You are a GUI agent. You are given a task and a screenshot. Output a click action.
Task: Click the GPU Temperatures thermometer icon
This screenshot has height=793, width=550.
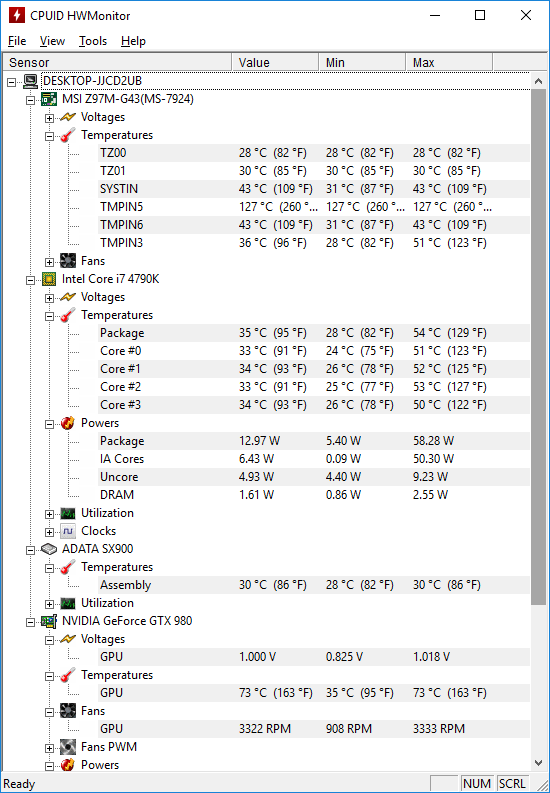[x=68, y=675]
